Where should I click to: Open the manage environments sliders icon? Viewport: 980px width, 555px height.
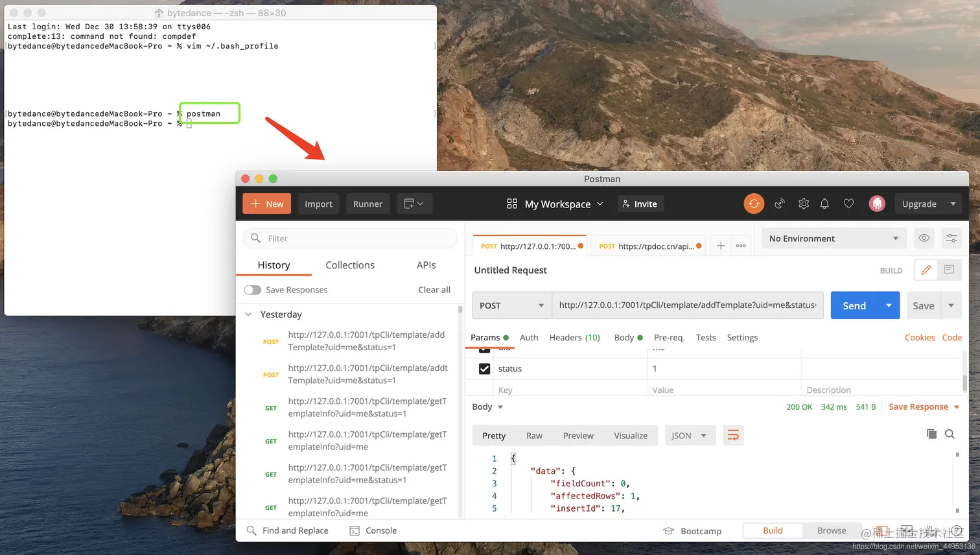951,238
